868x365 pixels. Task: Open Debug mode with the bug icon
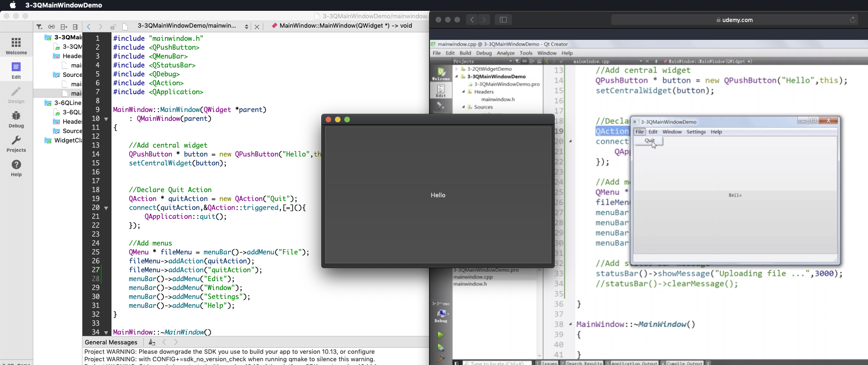point(16,119)
